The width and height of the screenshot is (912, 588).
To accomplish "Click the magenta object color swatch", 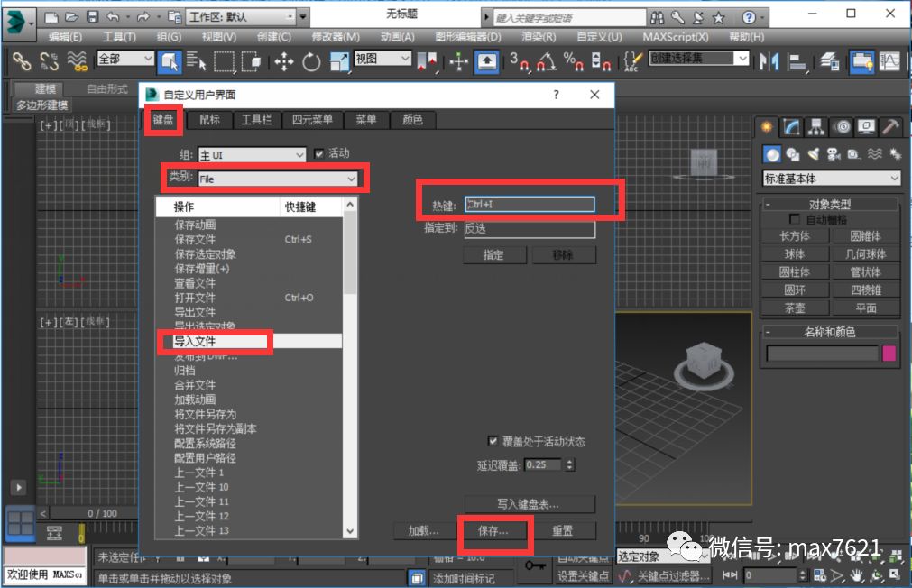I will pyautogui.click(x=889, y=353).
